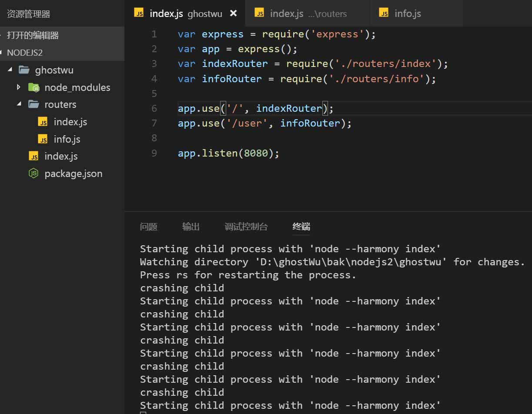Open the info.js editor tab
The height and width of the screenshot is (414, 532).
point(408,13)
